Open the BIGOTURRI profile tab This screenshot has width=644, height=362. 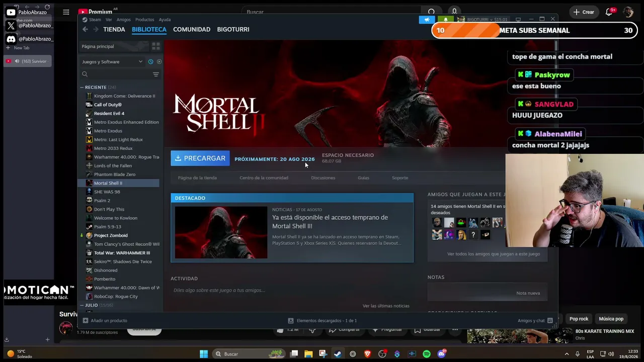[x=233, y=29]
